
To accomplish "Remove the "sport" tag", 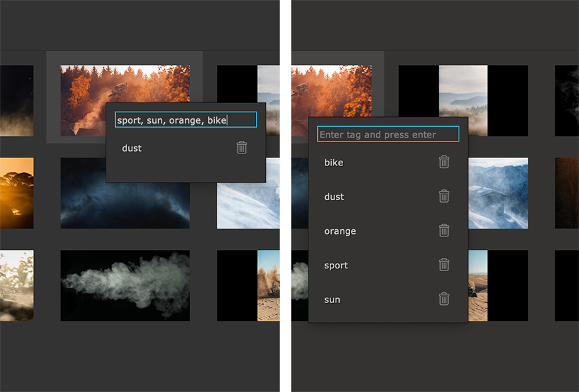I will click(x=444, y=265).
